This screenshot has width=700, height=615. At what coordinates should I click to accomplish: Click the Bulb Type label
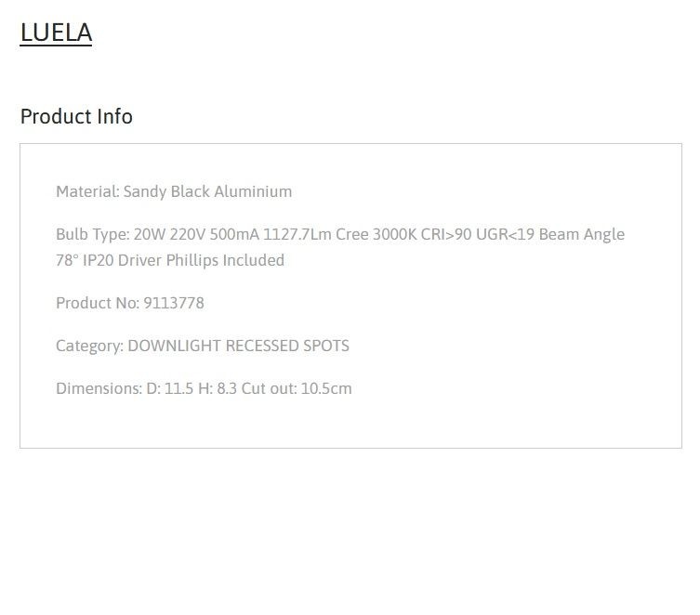93,234
